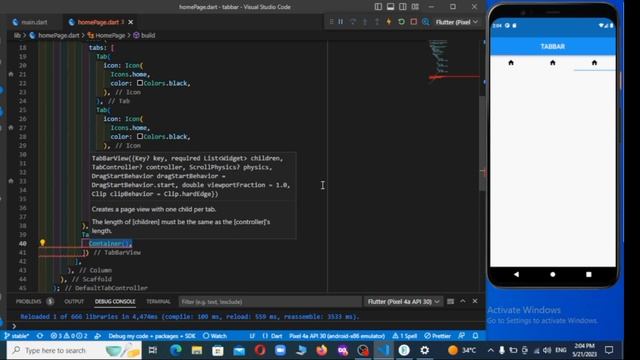Image resolution: width=640 pixels, height=360 pixels.
Task: Click the lightbulb code action on line 40
Action: coord(42,243)
